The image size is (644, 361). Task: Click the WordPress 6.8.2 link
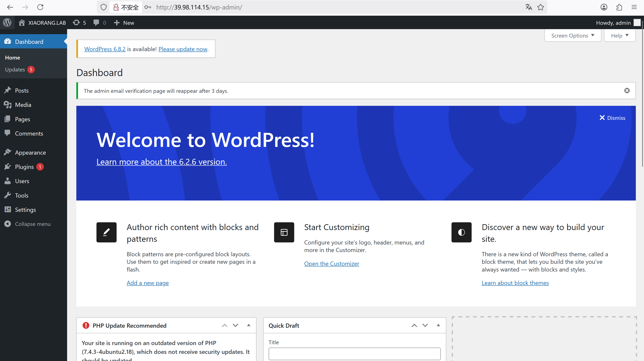(x=105, y=49)
